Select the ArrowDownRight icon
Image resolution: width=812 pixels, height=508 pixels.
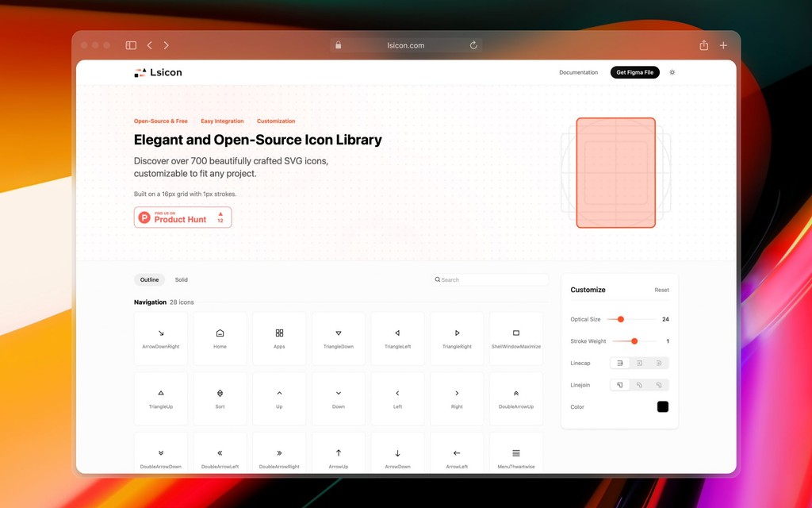point(161,337)
